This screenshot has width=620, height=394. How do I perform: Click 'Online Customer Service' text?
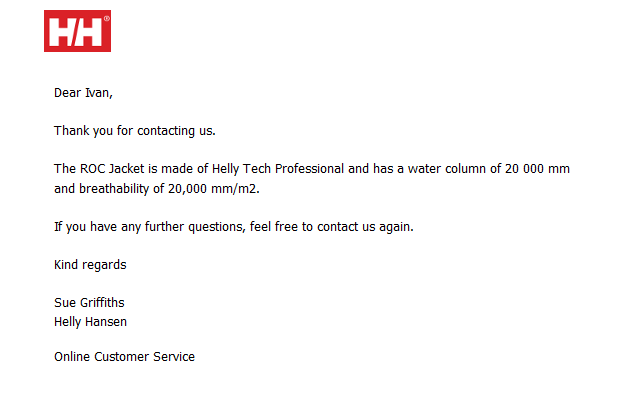click(125, 357)
